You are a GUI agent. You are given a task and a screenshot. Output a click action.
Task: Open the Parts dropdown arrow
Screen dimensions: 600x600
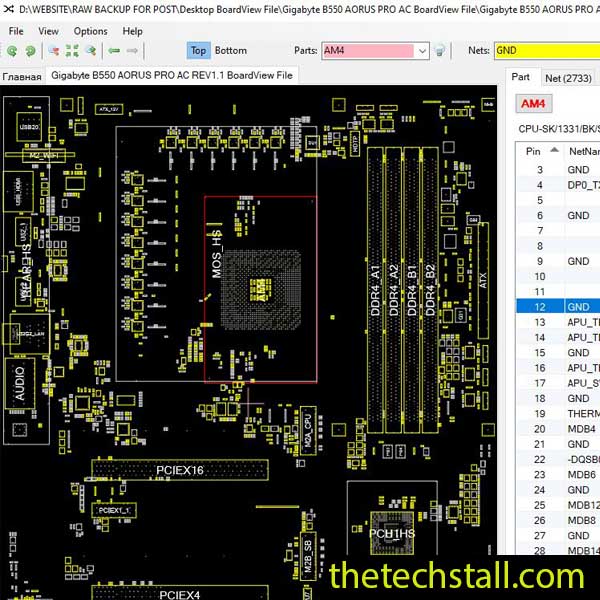click(x=422, y=51)
